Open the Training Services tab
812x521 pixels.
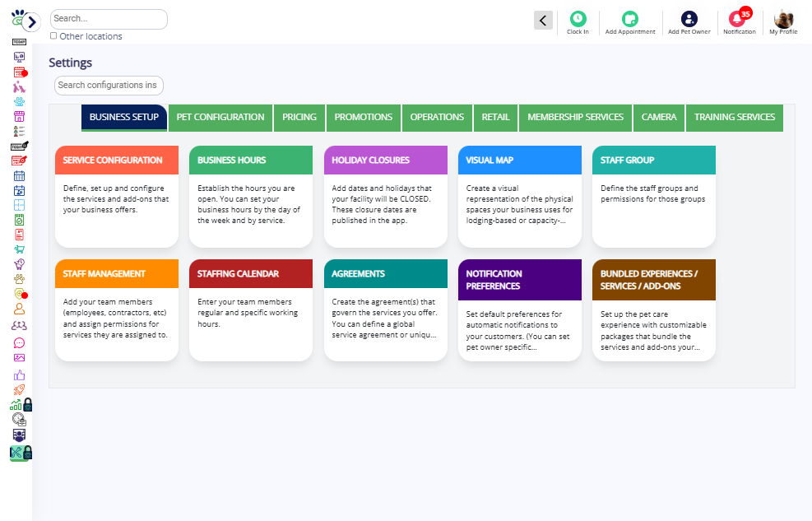(x=735, y=118)
